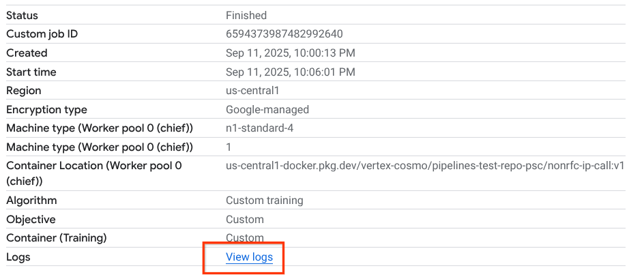The width and height of the screenshot is (644, 277).
Task: Click the Finished status value
Action: click(x=246, y=15)
